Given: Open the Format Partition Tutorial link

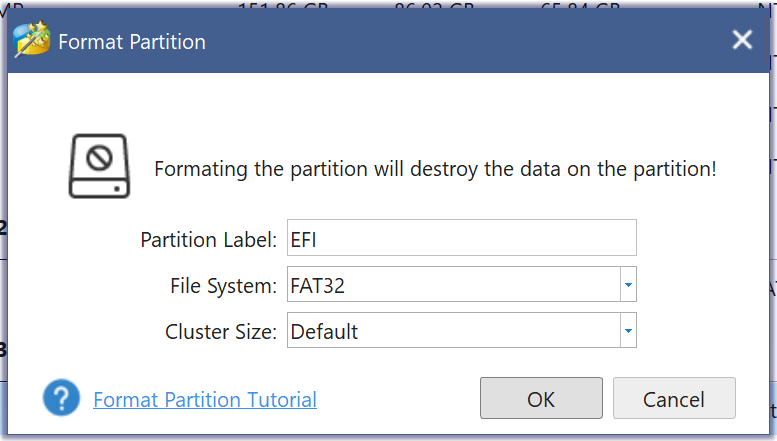Looking at the screenshot, I should [205, 400].
